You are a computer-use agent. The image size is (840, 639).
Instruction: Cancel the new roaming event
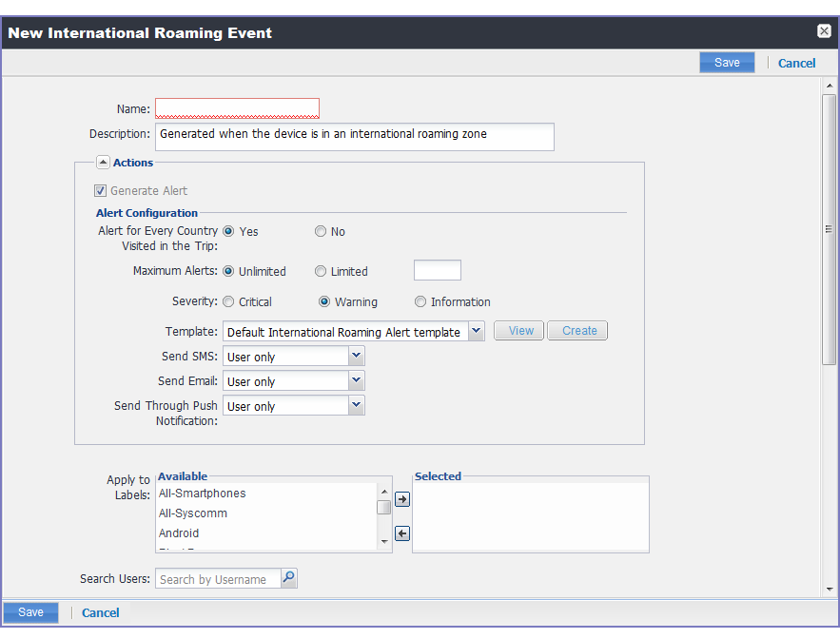[x=796, y=63]
